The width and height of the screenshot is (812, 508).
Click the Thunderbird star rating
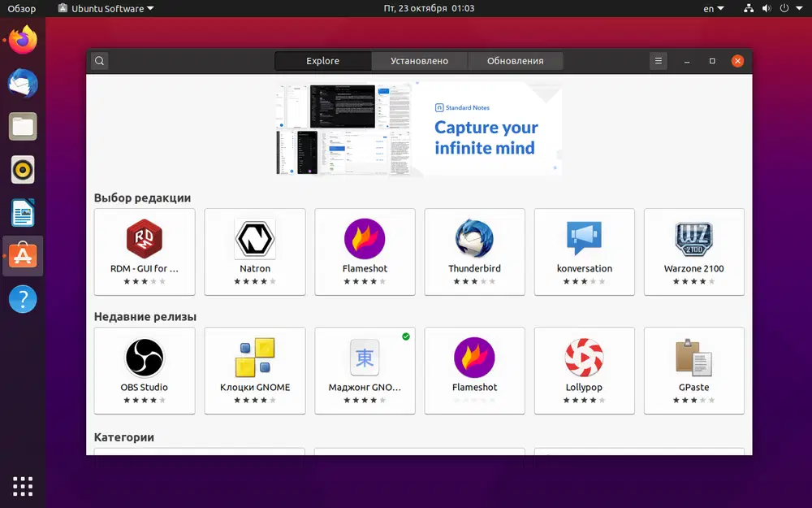coord(474,281)
